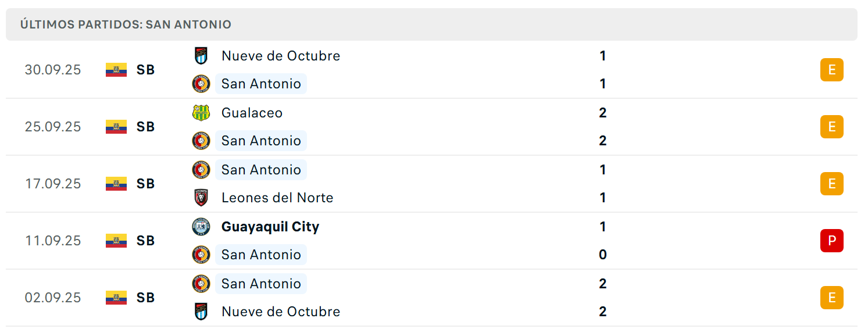The height and width of the screenshot is (336, 868).
Task: Click Nueve de Octubre crest on 02.09.25
Action: (201, 312)
